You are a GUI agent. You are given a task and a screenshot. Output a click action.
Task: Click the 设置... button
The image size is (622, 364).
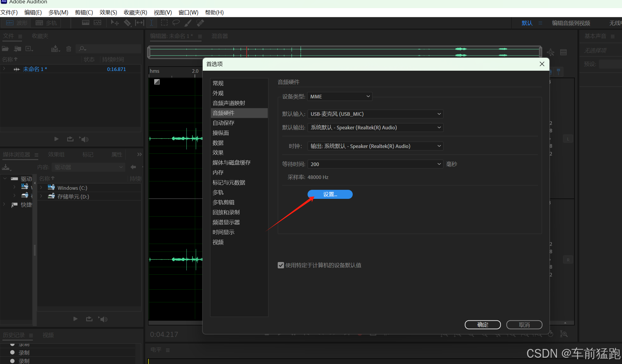pos(330,194)
